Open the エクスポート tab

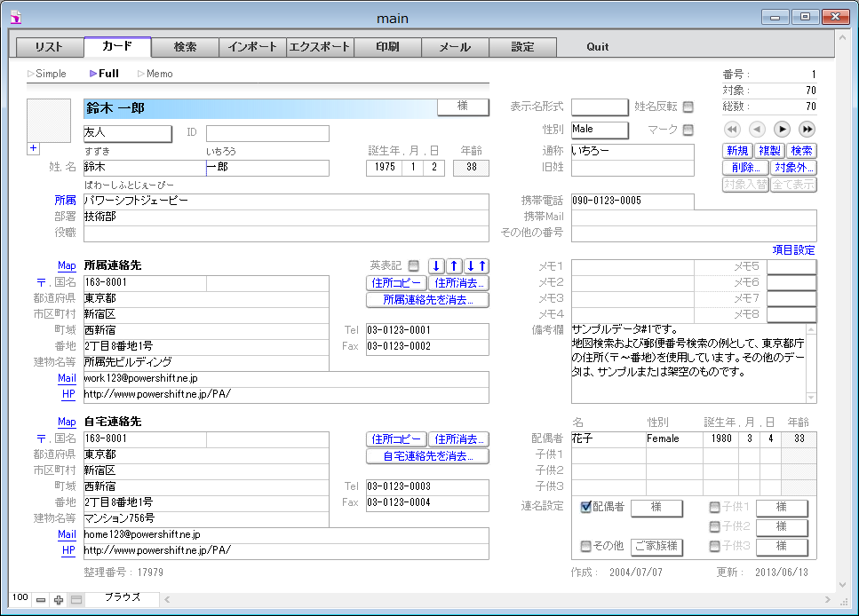point(320,47)
